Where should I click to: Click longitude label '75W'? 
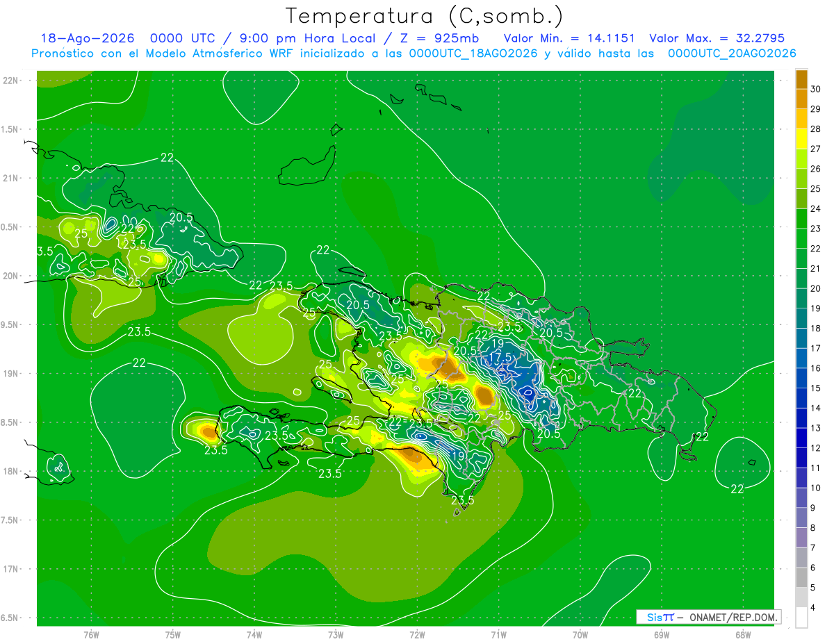173,635
